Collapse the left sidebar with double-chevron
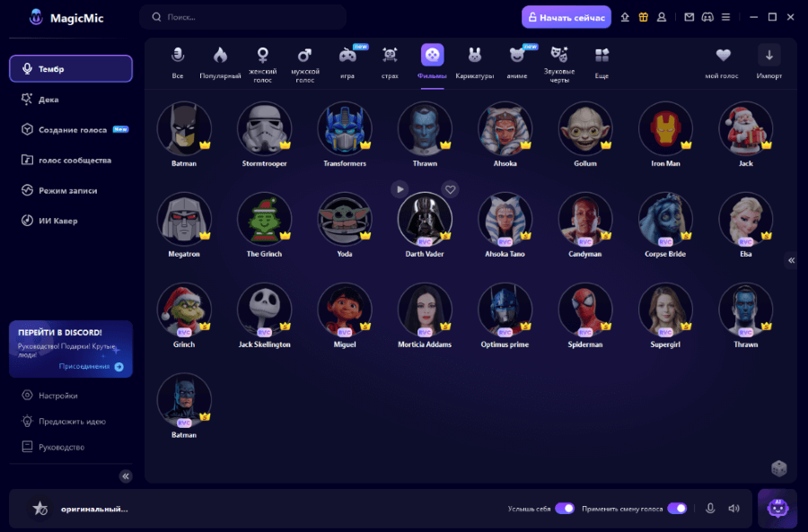This screenshot has width=808, height=532. [x=126, y=476]
